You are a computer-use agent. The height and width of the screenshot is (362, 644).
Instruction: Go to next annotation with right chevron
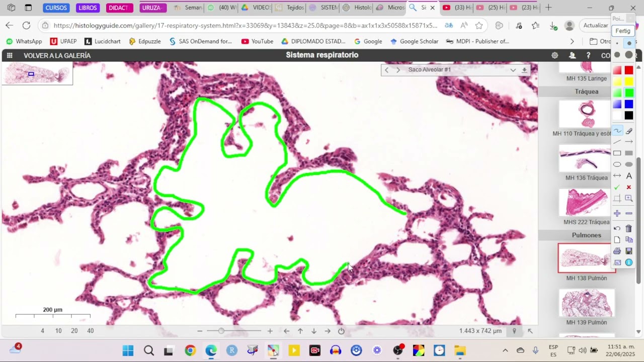tap(398, 70)
